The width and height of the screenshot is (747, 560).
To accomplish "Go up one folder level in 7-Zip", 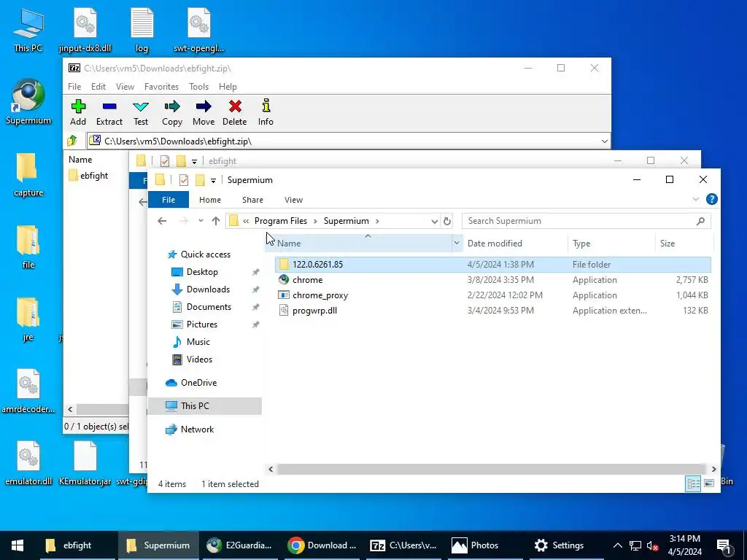I will (x=72, y=141).
